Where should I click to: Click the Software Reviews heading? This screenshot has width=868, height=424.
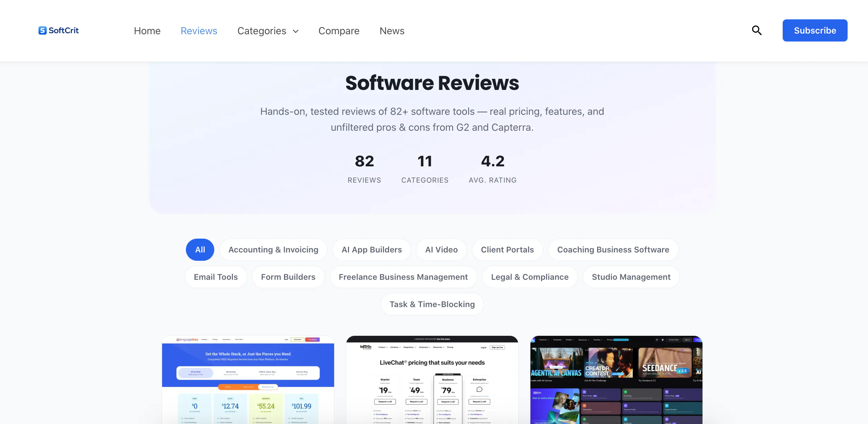[x=432, y=83]
